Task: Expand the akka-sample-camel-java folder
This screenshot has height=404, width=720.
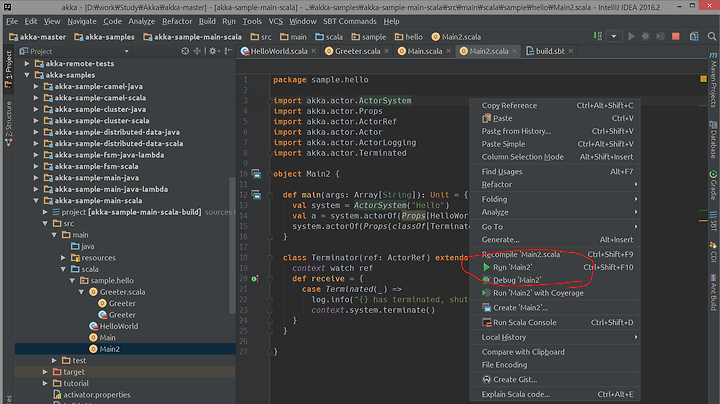Action: 37,87
